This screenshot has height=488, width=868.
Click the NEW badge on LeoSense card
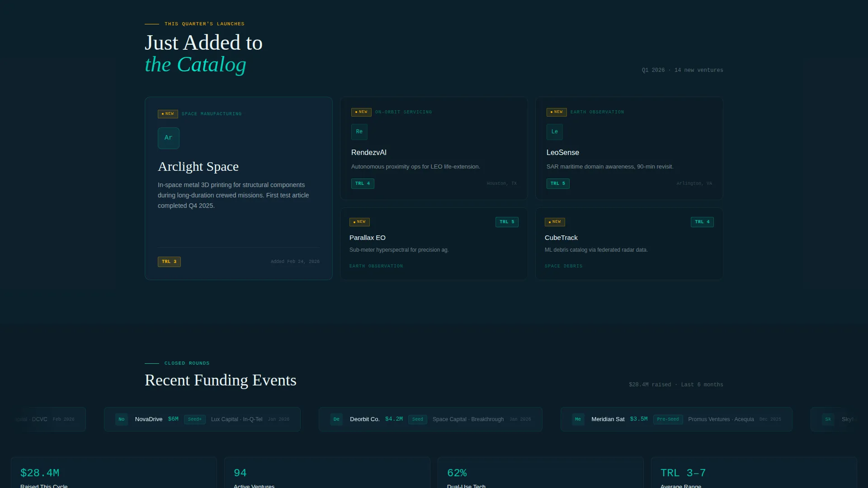(x=557, y=112)
